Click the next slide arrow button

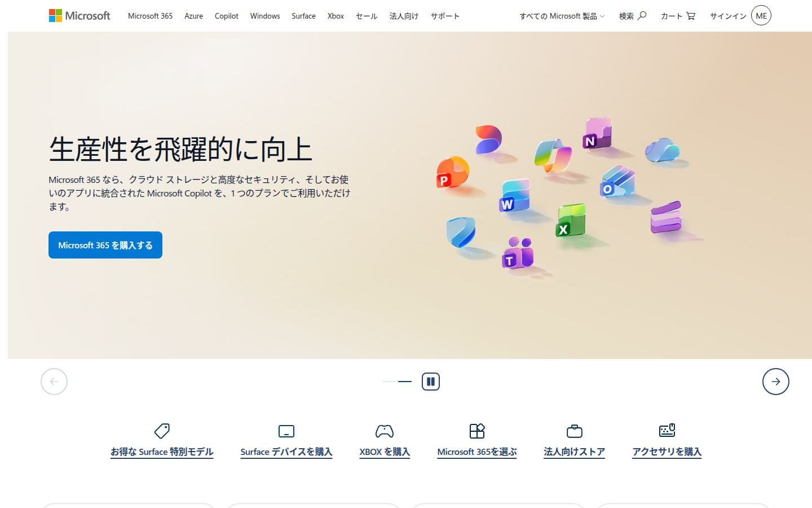[x=776, y=382]
